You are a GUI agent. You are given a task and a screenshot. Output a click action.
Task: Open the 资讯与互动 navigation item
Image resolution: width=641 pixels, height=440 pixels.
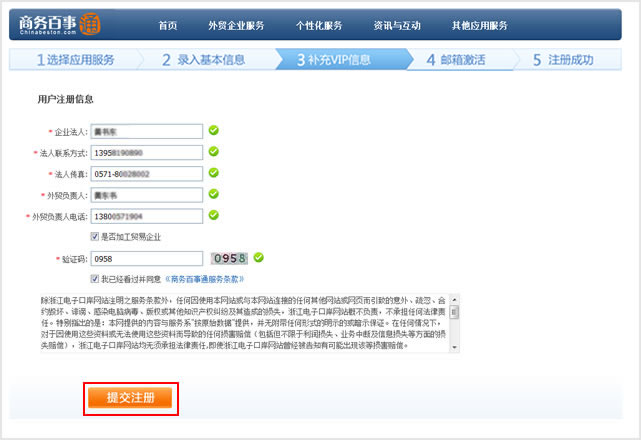398,25
